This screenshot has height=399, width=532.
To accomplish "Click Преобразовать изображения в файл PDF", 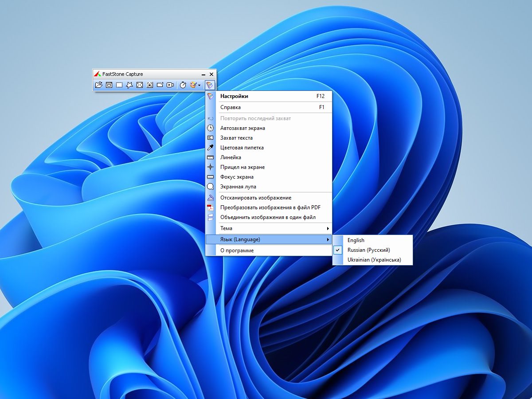I will tap(270, 207).
